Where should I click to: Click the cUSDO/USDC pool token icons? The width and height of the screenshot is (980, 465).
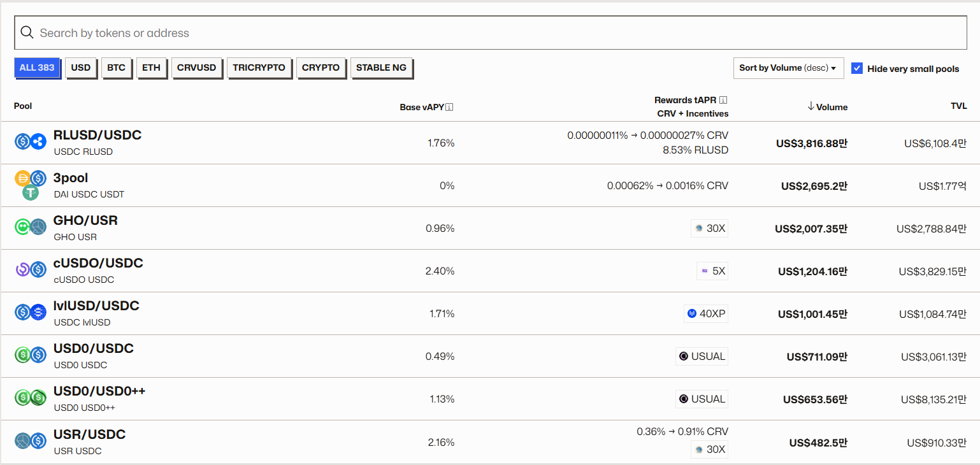31,269
